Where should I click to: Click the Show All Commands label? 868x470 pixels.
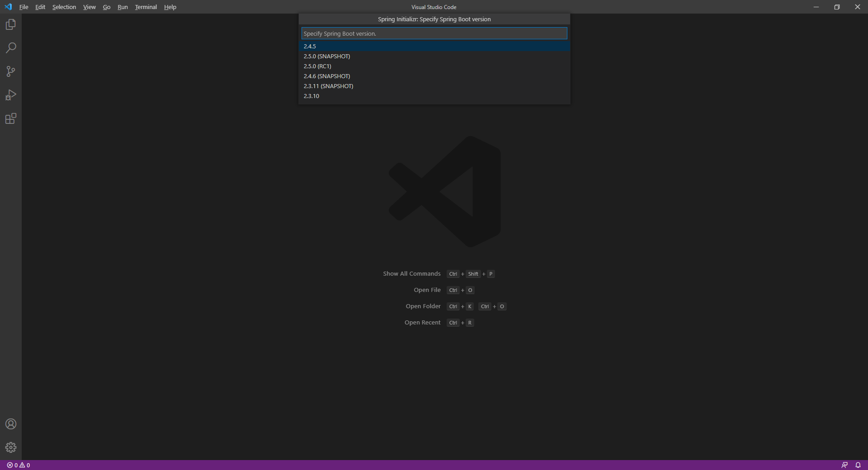pyautogui.click(x=412, y=274)
